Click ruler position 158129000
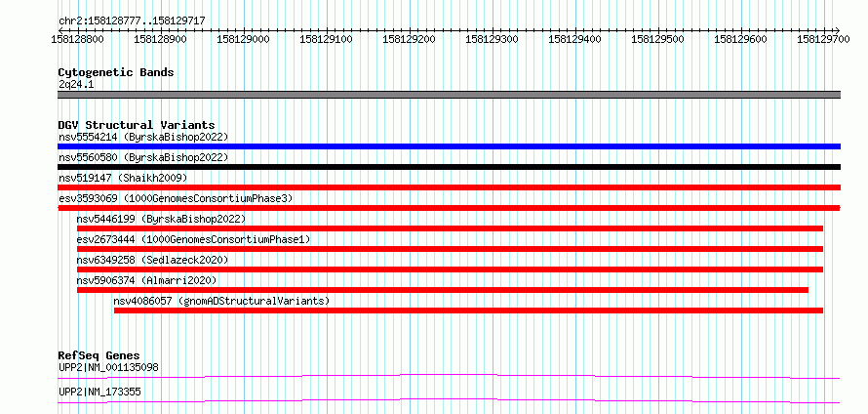This screenshot has height=414, width=868. point(243,39)
